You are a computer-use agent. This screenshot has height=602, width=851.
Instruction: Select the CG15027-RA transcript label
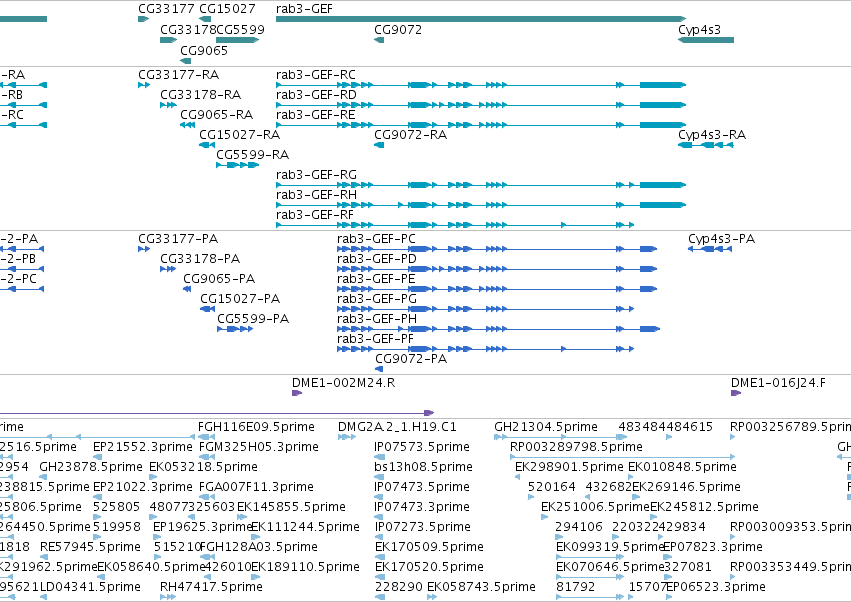[x=239, y=135]
